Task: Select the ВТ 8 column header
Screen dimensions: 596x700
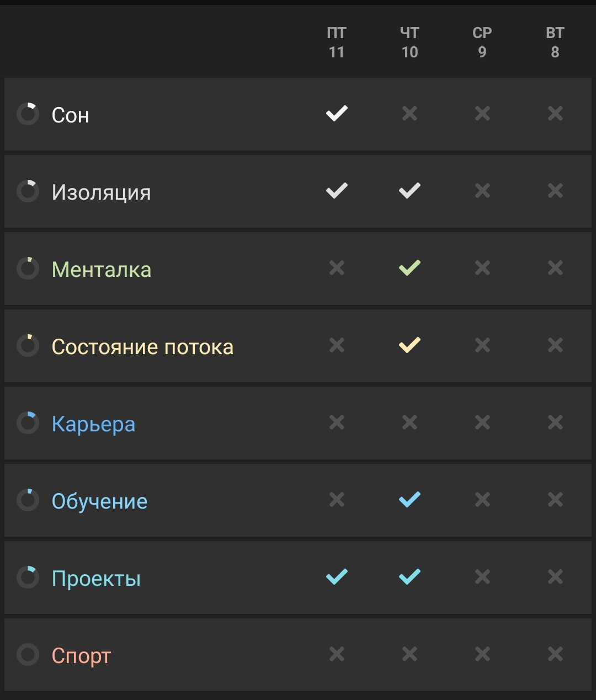Action: (555, 42)
